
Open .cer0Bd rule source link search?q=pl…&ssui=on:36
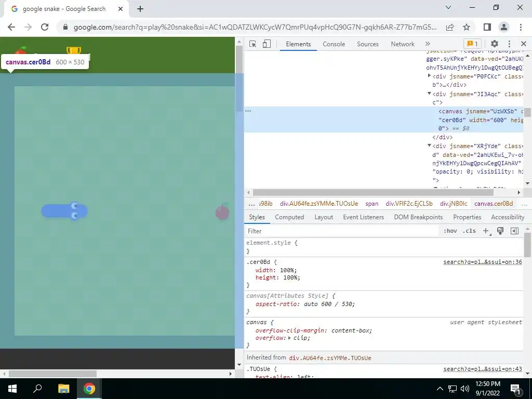click(x=483, y=262)
